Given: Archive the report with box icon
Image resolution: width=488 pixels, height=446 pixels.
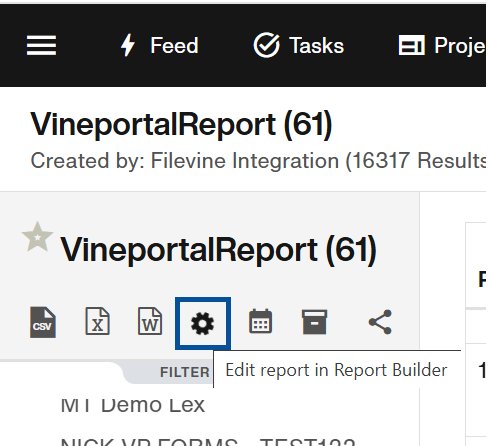Looking at the screenshot, I should pos(314,322).
